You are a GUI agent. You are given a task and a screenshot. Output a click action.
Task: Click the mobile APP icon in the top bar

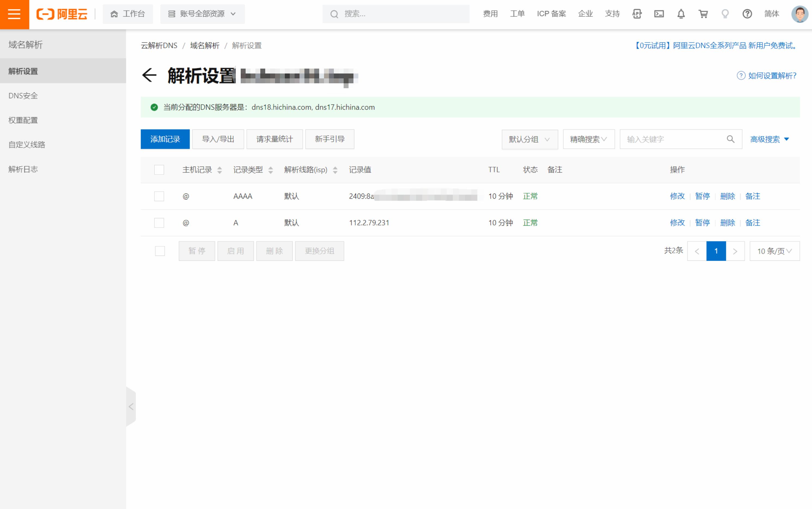637,14
